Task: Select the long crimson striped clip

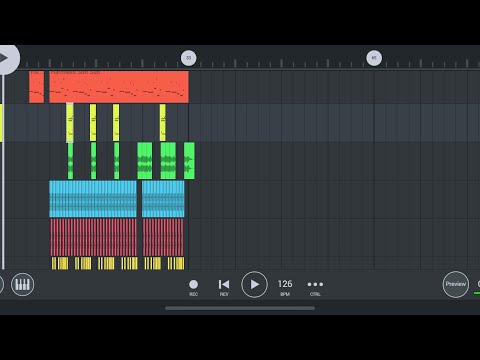Action: pos(93,237)
